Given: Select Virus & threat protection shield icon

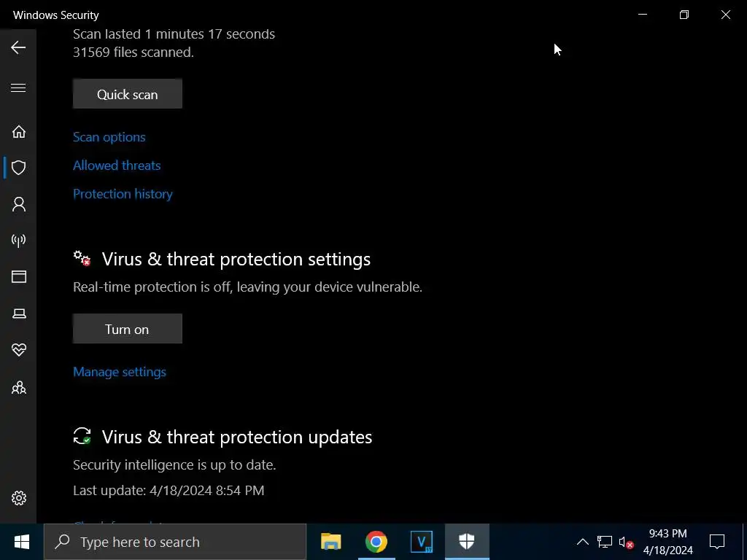Looking at the screenshot, I should [x=18, y=168].
